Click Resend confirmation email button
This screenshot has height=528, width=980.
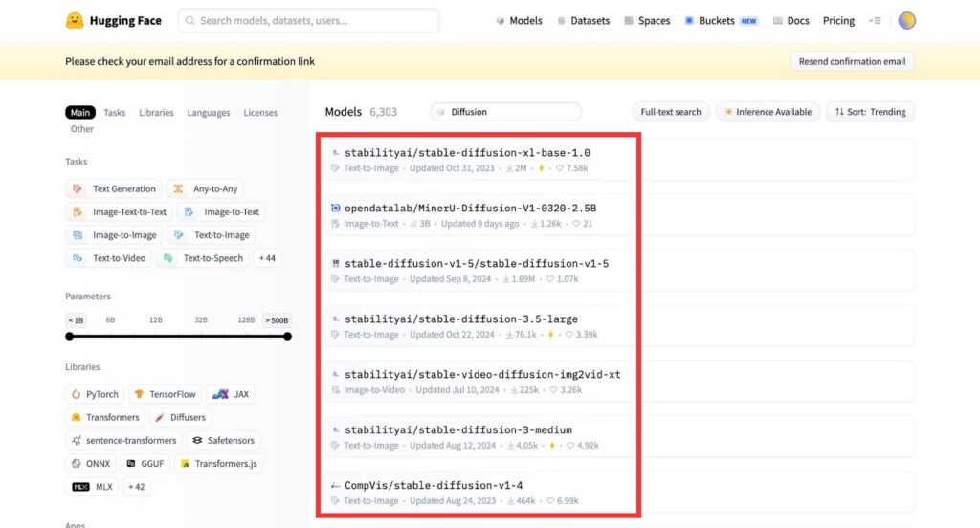click(x=852, y=61)
